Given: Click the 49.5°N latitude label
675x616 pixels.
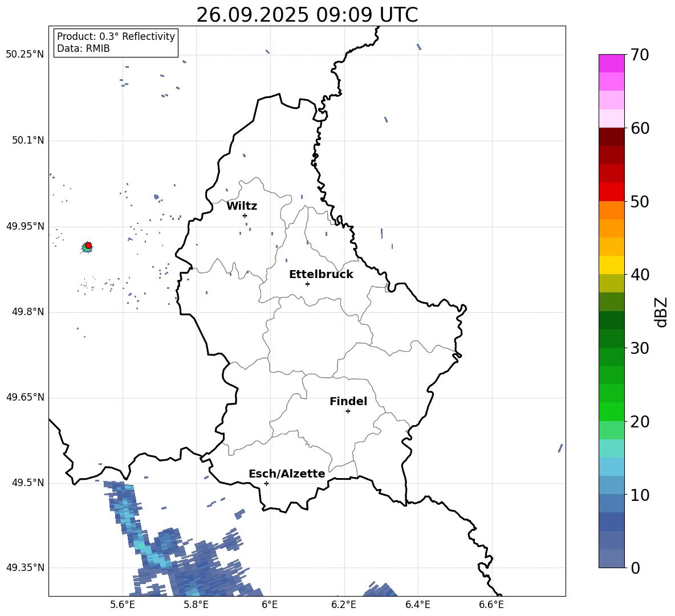Looking at the screenshot, I should click(27, 483).
